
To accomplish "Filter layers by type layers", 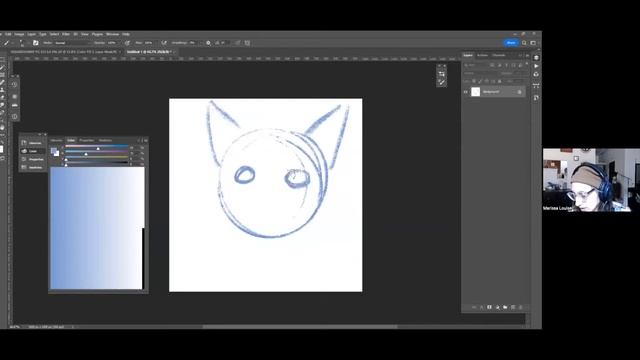I will [x=507, y=65].
